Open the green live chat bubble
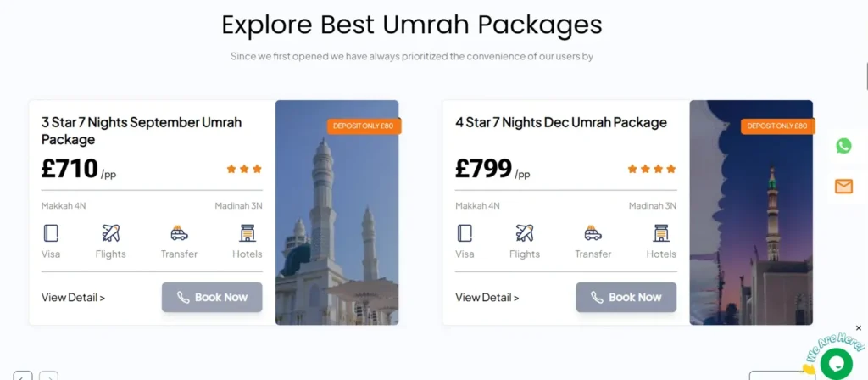Viewport: 868px width, 380px height. 836,363
